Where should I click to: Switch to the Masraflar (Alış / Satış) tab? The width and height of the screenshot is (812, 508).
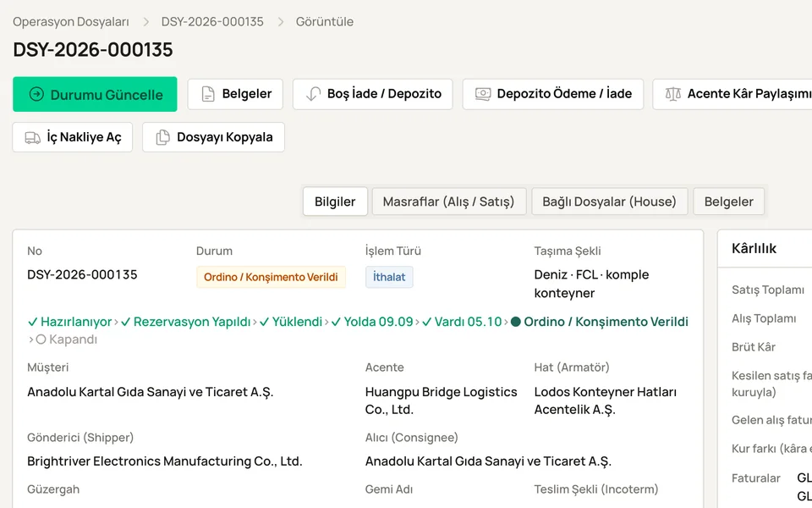[448, 202]
